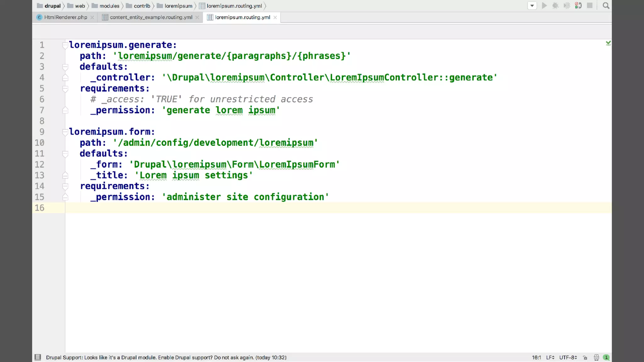Open UTF-8 file encoding selector

click(x=568, y=358)
